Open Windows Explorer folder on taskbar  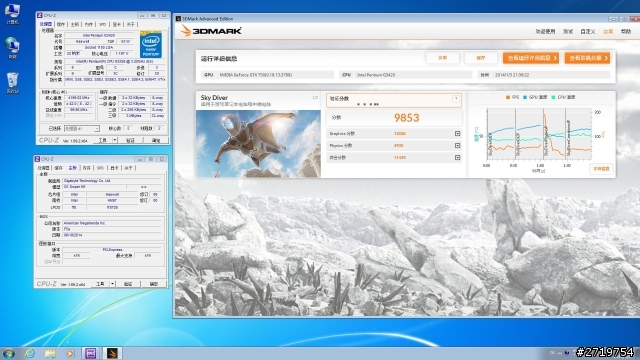pos(50,353)
